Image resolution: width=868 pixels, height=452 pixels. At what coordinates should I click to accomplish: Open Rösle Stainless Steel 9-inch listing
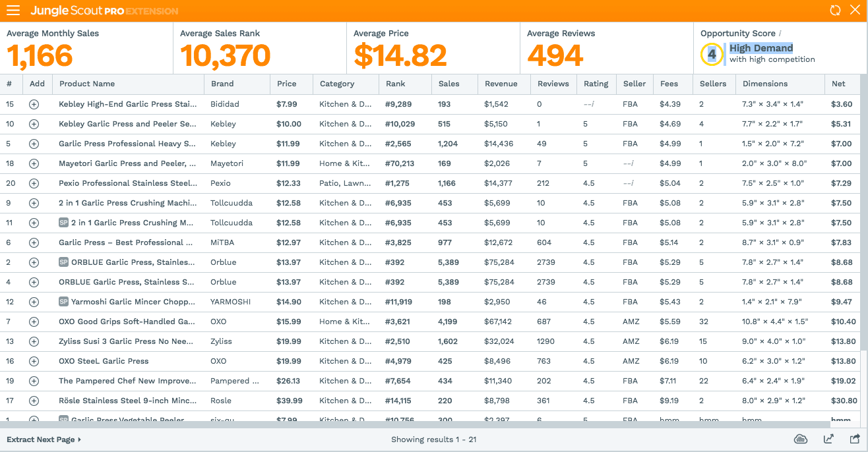pos(127,401)
